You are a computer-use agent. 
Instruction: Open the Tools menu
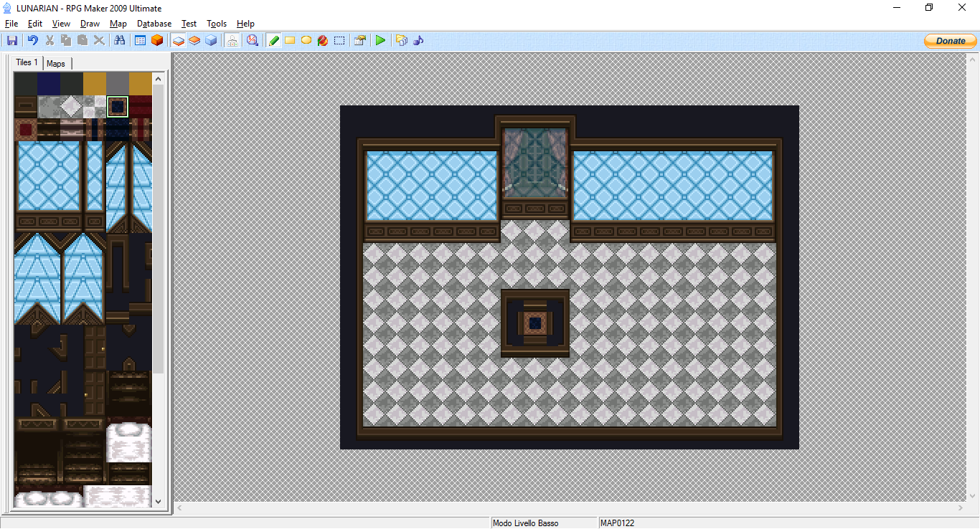click(x=217, y=24)
